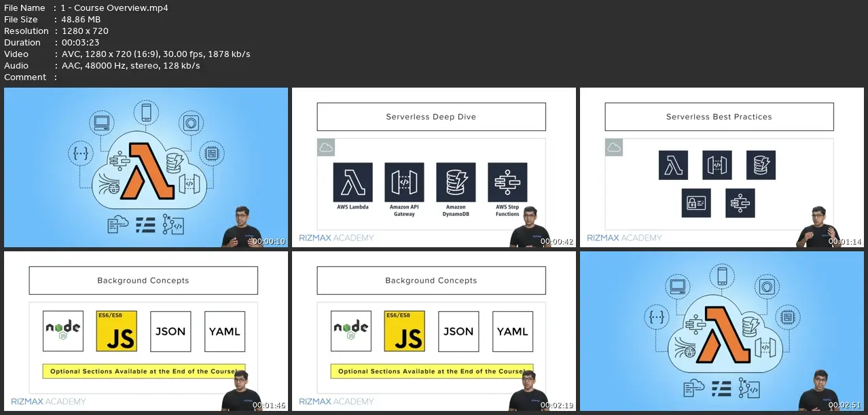
Task: Click the Step Functions icon in Best Practices frame
Action: pos(740,203)
